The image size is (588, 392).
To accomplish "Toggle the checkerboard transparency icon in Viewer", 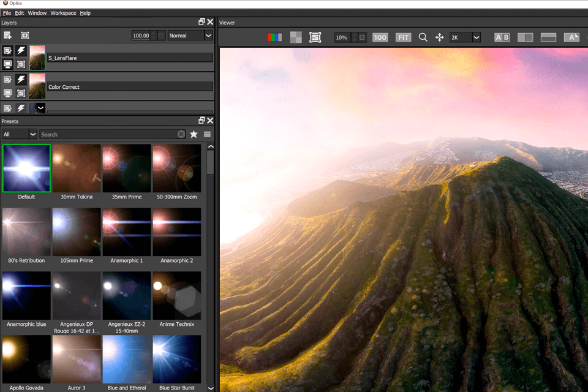I will [296, 37].
